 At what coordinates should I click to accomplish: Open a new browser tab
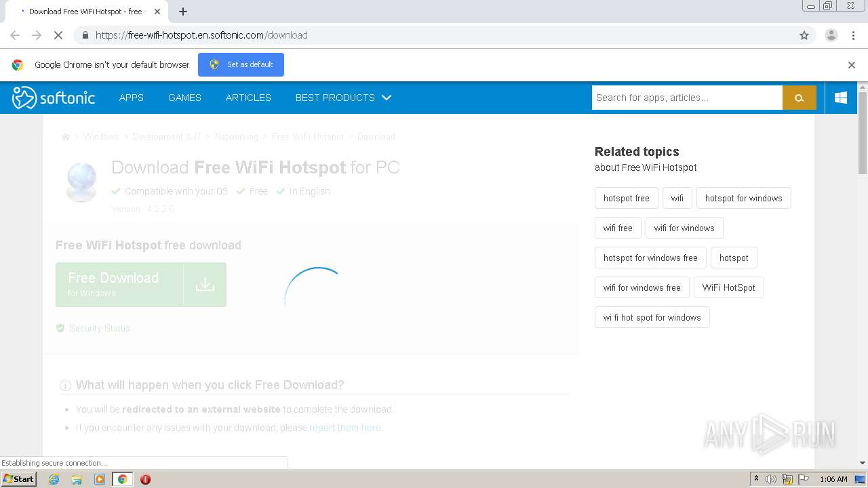click(183, 12)
